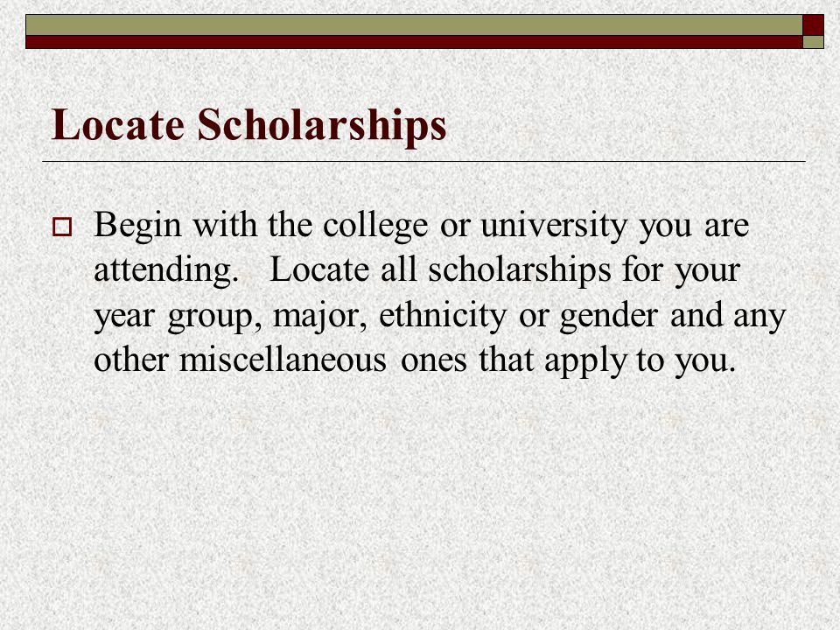Click the small olive corner square

point(813,42)
